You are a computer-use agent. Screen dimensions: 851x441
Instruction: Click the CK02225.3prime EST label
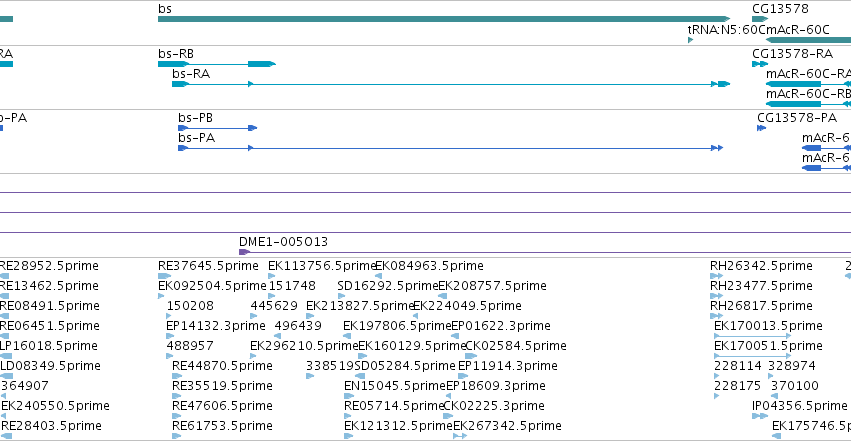(494, 406)
